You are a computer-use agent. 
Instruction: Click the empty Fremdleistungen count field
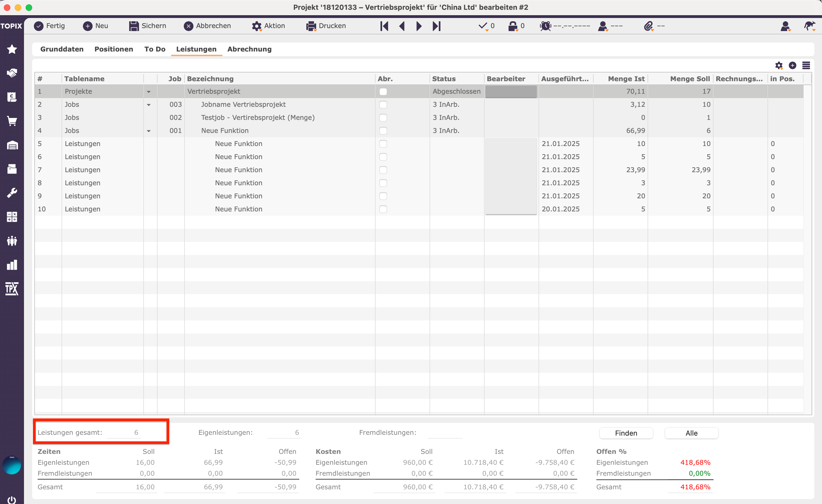tap(445, 433)
